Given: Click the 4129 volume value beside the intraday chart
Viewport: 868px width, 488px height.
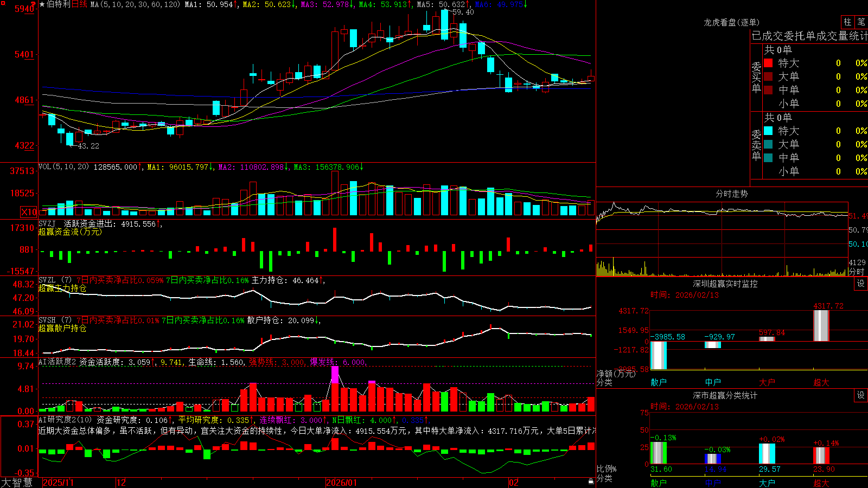Looking at the screenshot, I should pyautogui.click(x=857, y=262).
